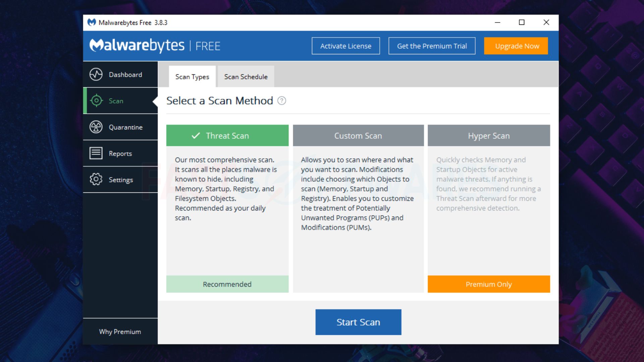This screenshot has width=644, height=362.
Task: Click the Reports document icon
Action: click(x=96, y=153)
